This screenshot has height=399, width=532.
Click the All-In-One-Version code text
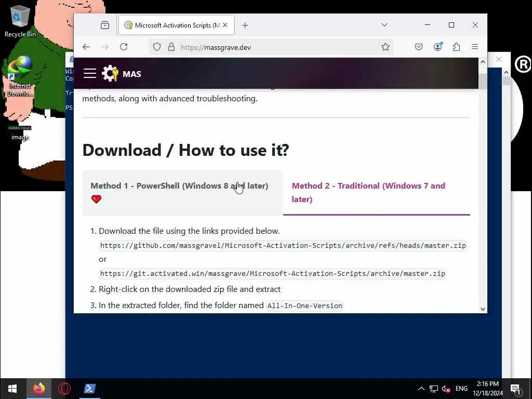(304, 305)
